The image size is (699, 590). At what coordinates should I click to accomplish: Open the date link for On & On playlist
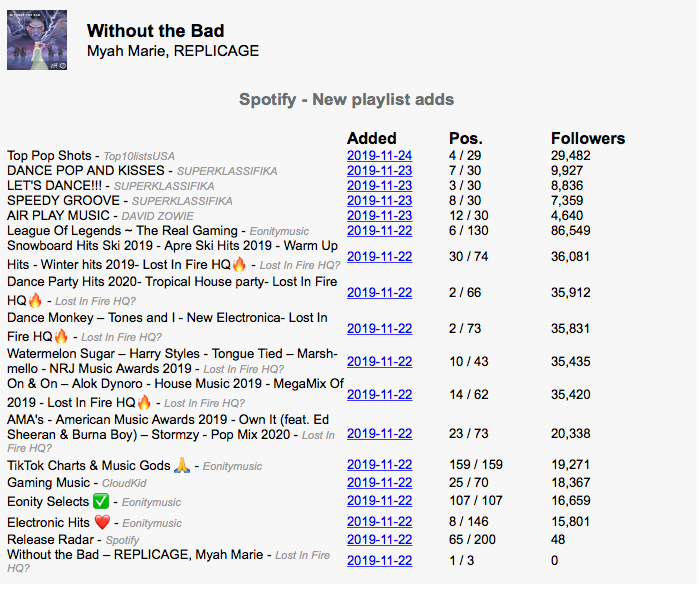click(379, 395)
